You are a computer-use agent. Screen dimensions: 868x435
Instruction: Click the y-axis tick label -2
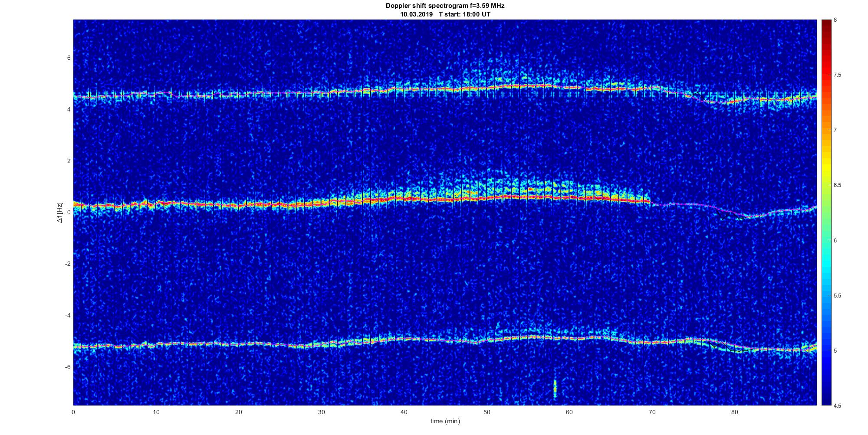[68, 264]
